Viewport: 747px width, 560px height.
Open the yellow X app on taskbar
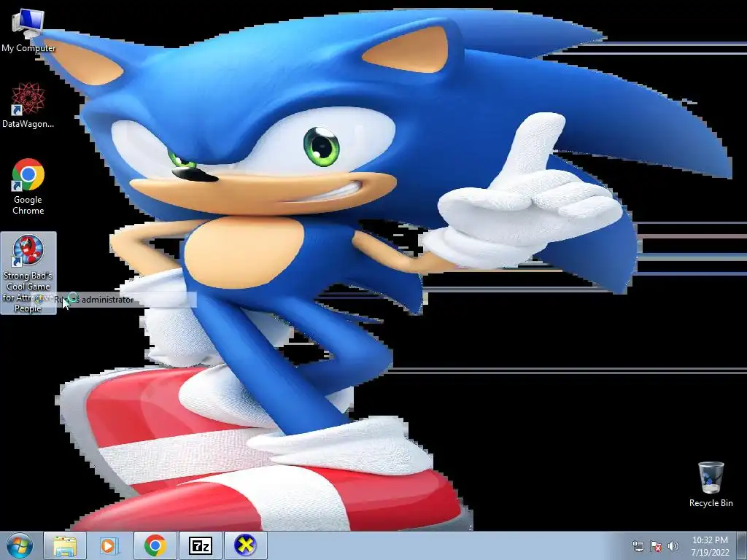(245, 546)
